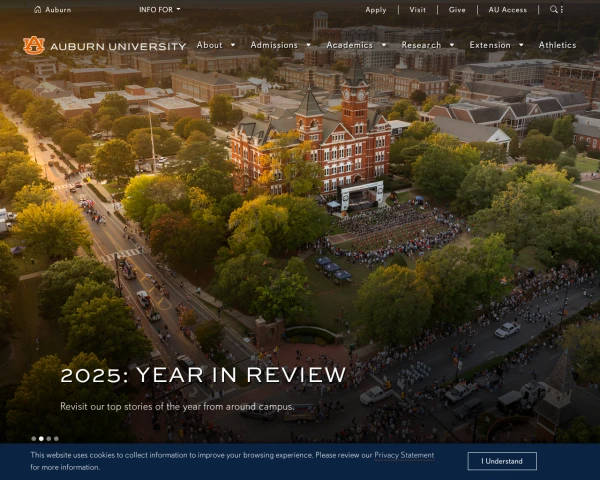Expand the Extension menu arrow

tap(521, 45)
